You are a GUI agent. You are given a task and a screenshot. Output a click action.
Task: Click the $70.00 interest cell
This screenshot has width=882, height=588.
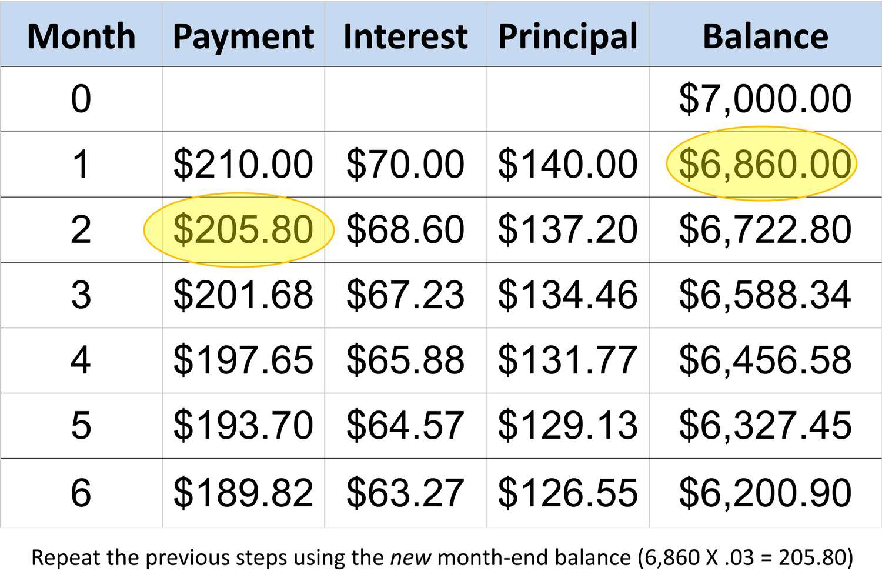click(x=405, y=164)
